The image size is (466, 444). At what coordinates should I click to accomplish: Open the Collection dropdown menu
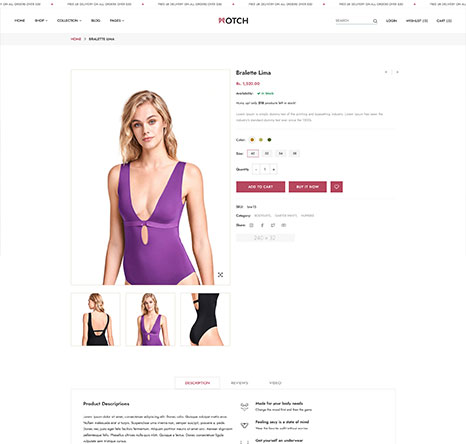point(69,21)
